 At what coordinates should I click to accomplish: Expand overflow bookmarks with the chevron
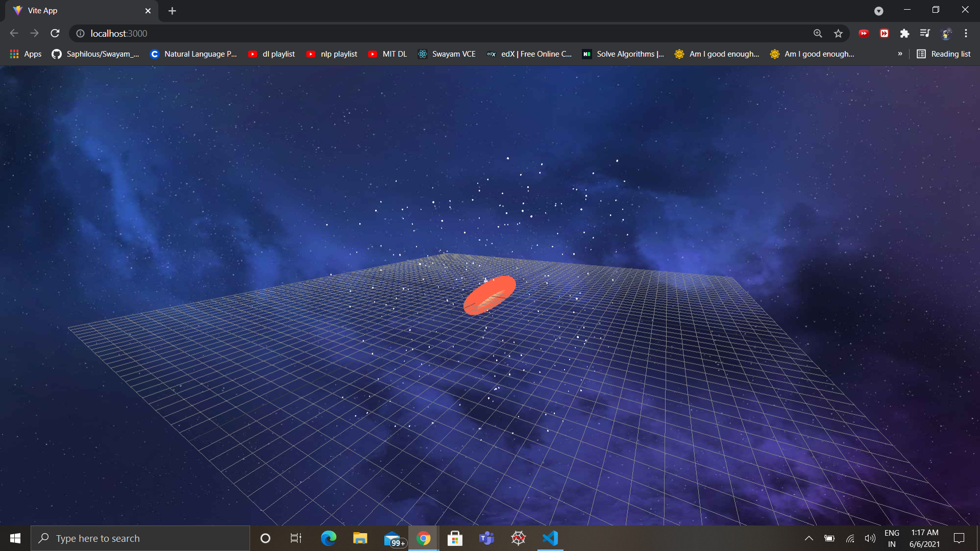tap(900, 54)
